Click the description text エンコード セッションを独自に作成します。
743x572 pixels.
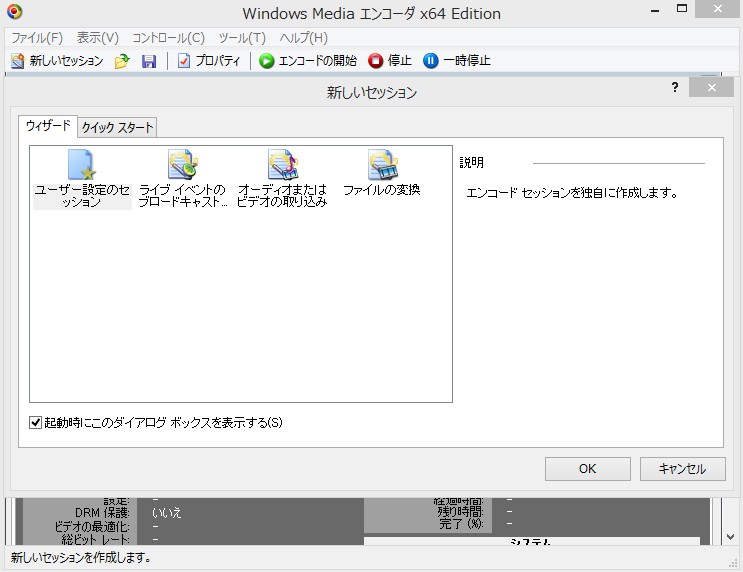click(572, 193)
